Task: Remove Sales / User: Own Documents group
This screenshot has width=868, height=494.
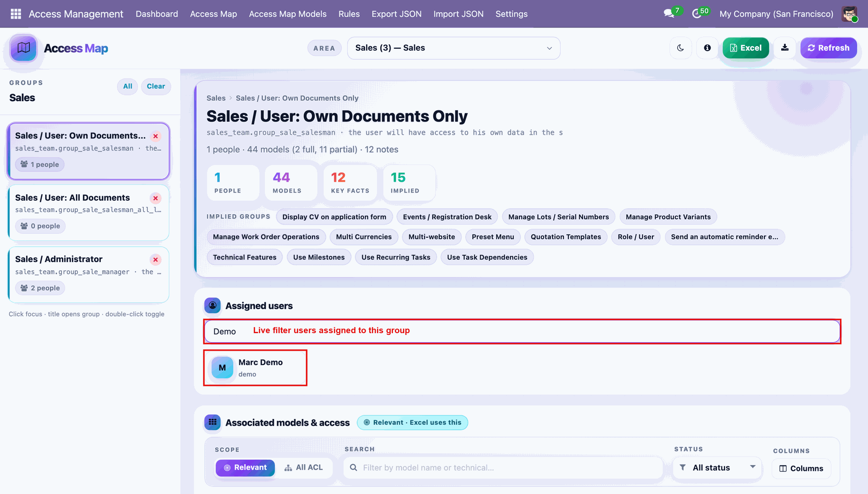Action: coord(156,136)
